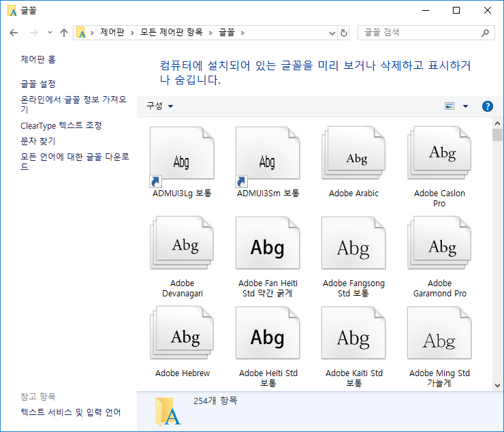Click the forward navigation arrow
The width and height of the screenshot is (504, 432).
(34, 33)
